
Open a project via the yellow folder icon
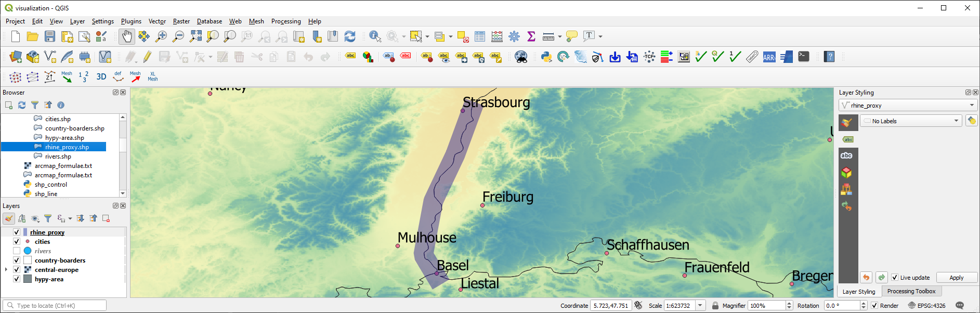(x=33, y=36)
